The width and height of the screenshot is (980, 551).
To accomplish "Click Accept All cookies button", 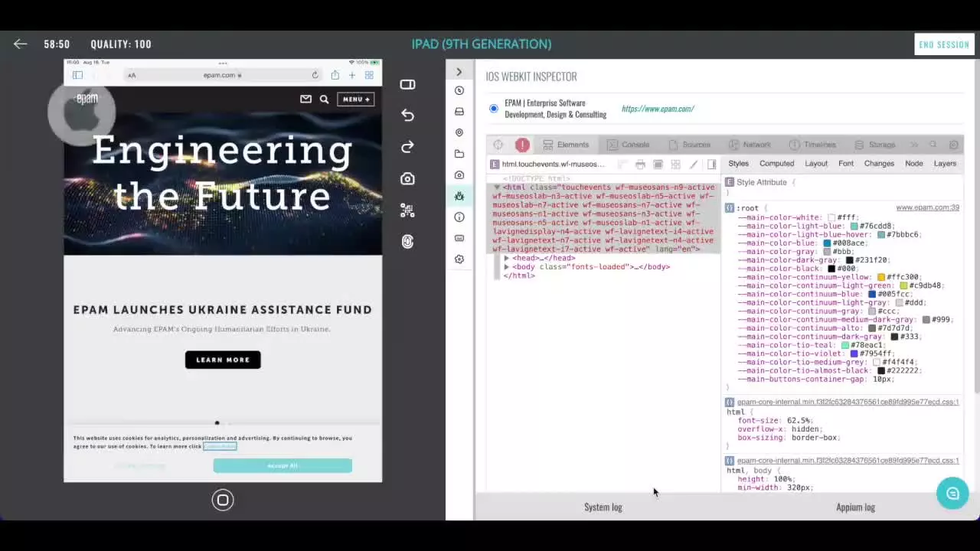I will [x=283, y=465].
